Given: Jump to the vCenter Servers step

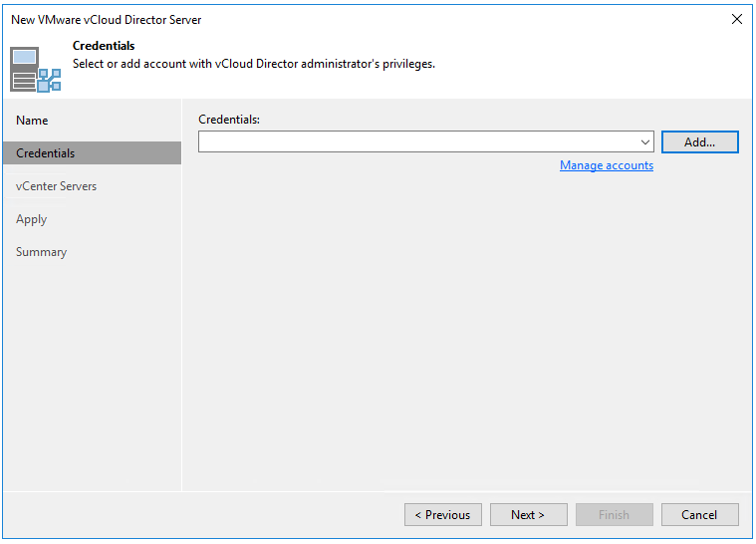Looking at the screenshot, I should coord(56,186).
